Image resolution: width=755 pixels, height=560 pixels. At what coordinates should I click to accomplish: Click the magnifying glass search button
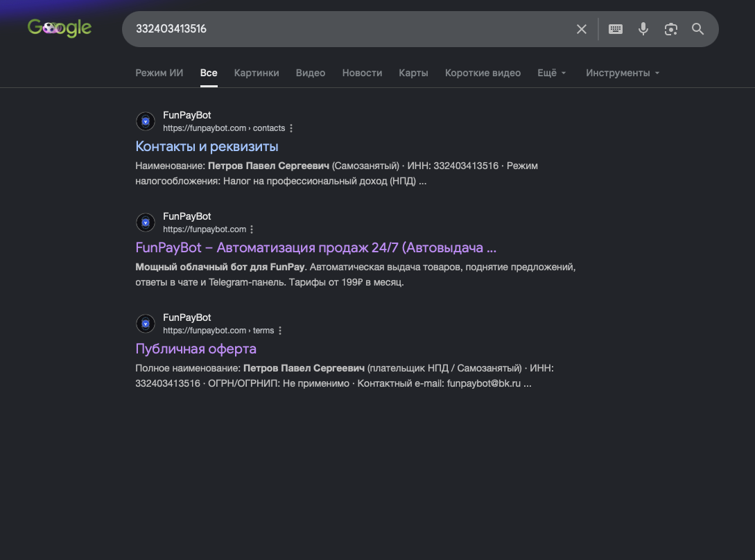tap(697, 29)
